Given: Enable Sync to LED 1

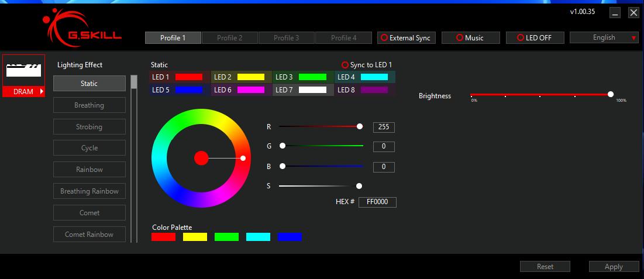Looking at the screenshot, I should click(x=367, y=65).
